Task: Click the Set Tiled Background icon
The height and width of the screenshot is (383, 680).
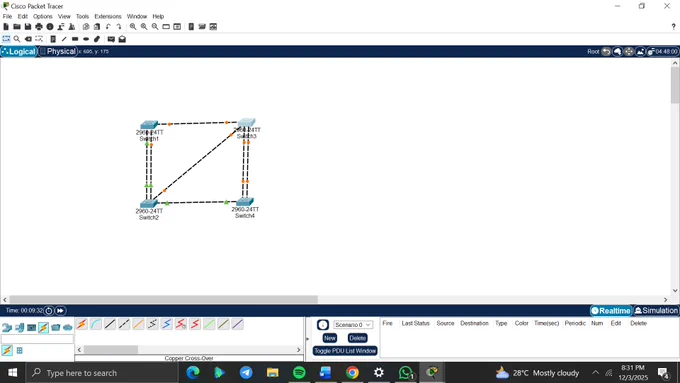Action: (641, 52)
